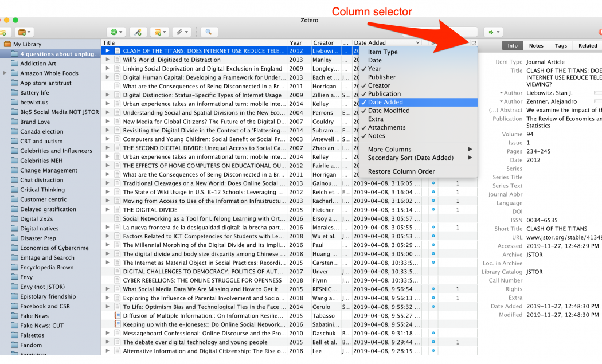The image size is (602, 364).
Task: Select the Economics of Cybercrime collection
Action: [54, 248]
